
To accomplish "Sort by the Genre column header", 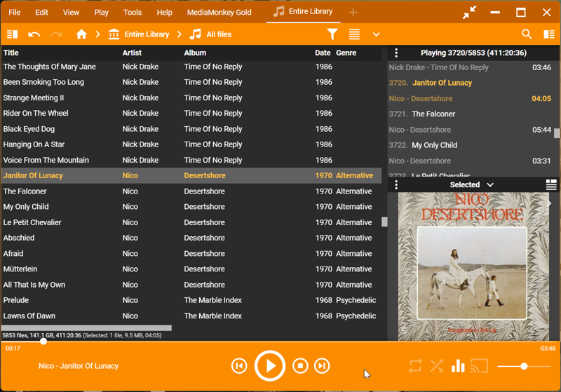I will (x=346, y=53).
